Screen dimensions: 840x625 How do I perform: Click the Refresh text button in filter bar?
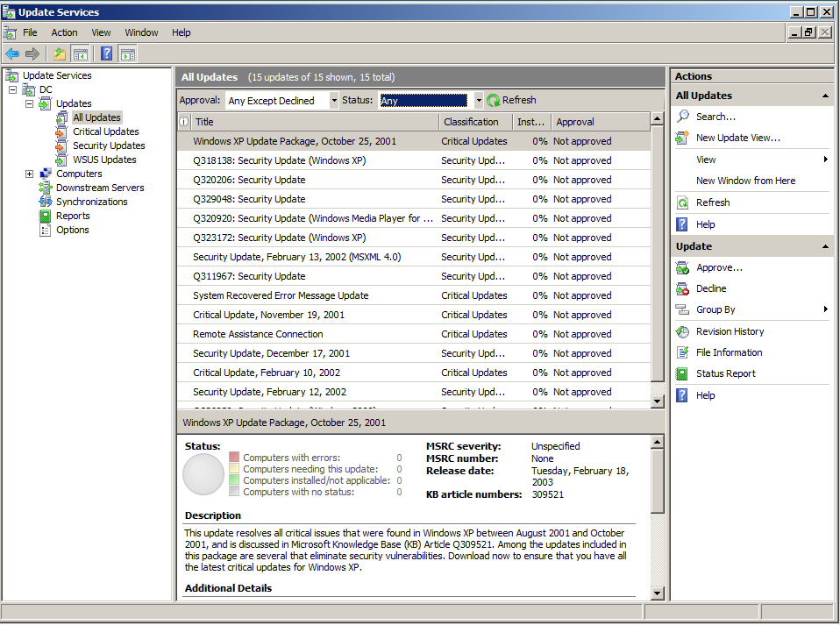coord(519,100)
